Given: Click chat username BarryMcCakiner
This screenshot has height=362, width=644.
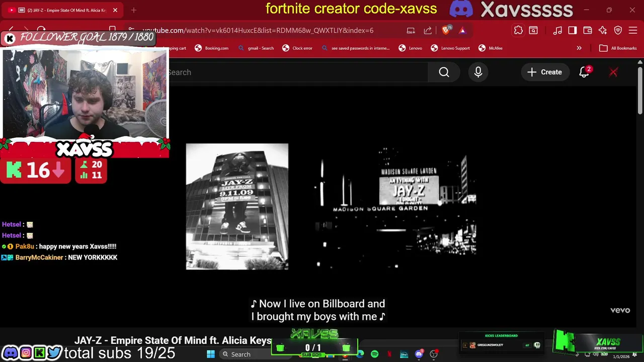Looking at the screenshot, I should 39,257.
